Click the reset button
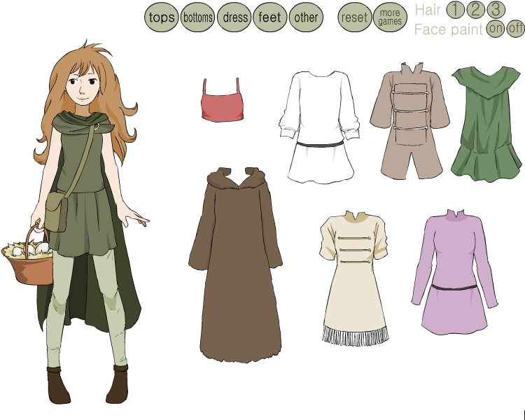525x420 pixels. pos(355,17)
